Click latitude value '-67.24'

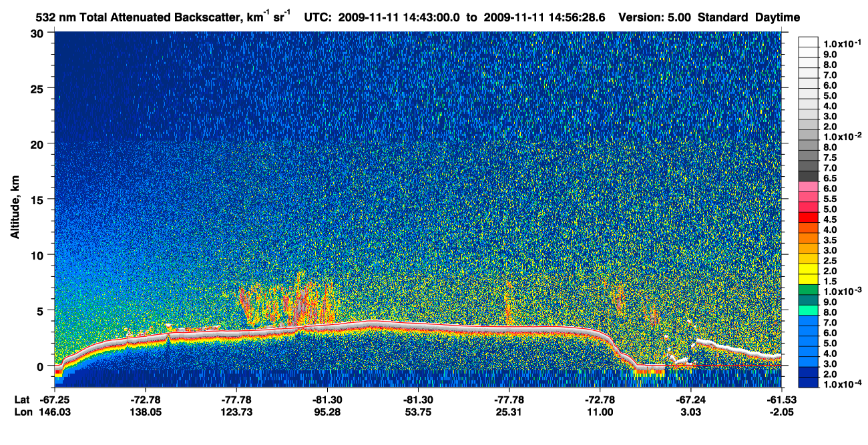(x=691, y=400)
